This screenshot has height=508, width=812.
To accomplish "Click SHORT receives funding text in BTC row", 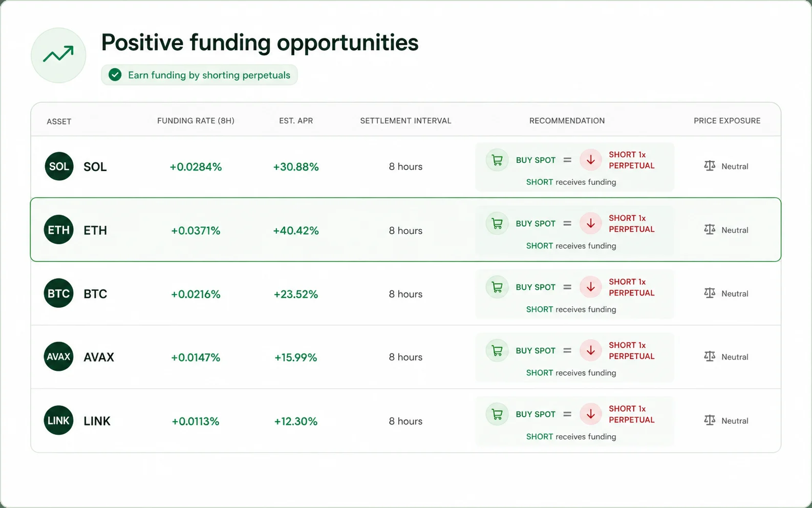I will pyautogui.click(x=571, y=309).
